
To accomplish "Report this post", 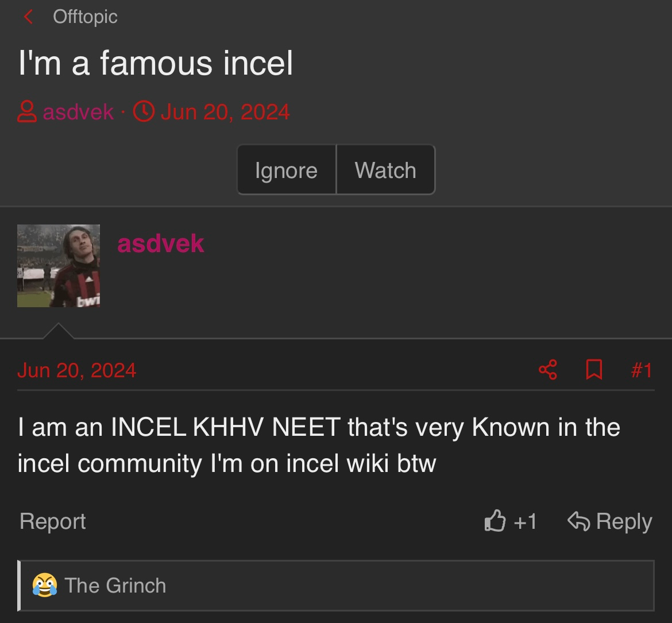I will tap(53, 521).
